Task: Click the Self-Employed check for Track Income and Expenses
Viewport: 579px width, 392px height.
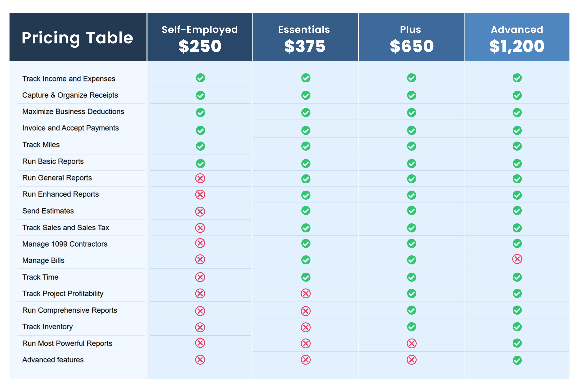Action: click(200, 78)
